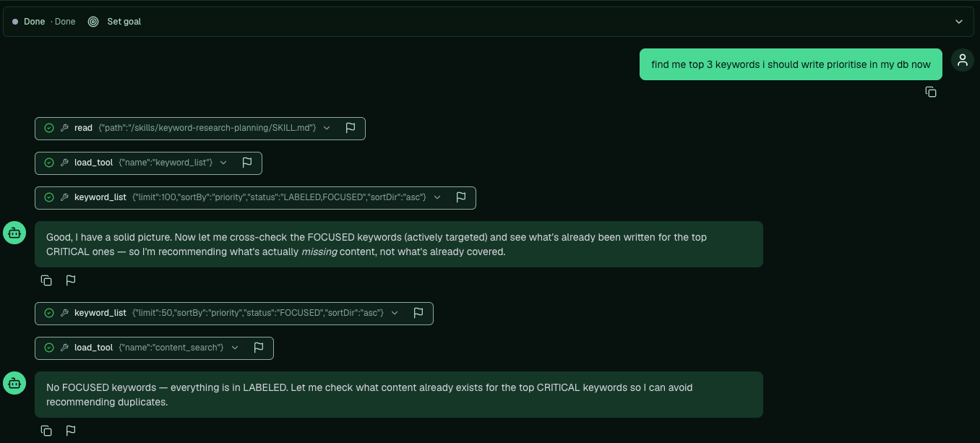
Task: Flag the keyword_list LABELED,FOCUSED call
Action: (x=461, y=197)
